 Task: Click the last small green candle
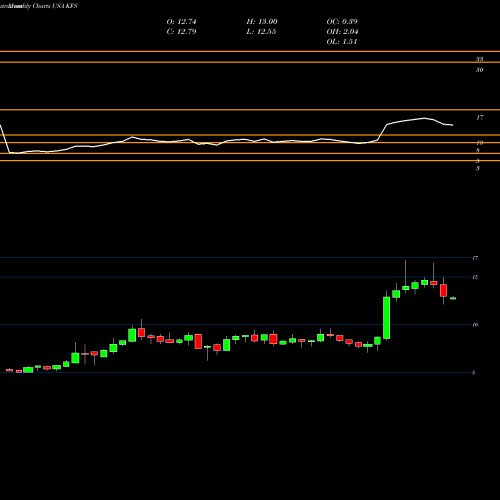coord(453,298)
